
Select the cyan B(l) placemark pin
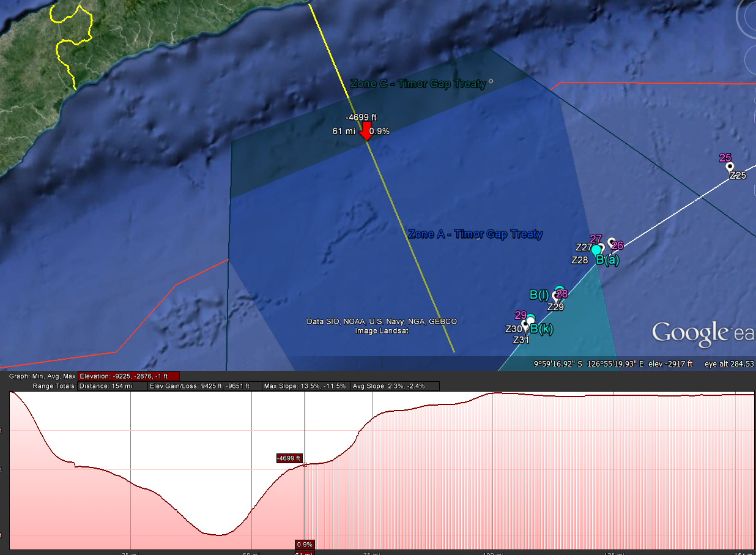[x=559, y=289]
